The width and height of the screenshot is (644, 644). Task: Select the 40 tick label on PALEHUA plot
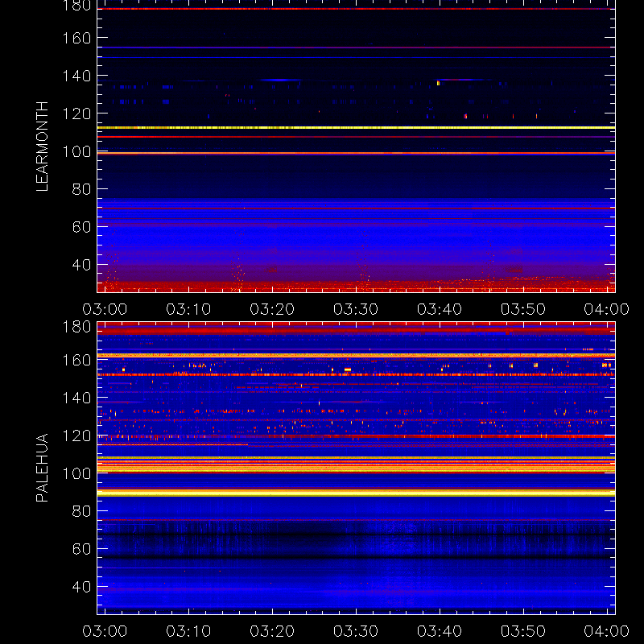coord(82,587)
